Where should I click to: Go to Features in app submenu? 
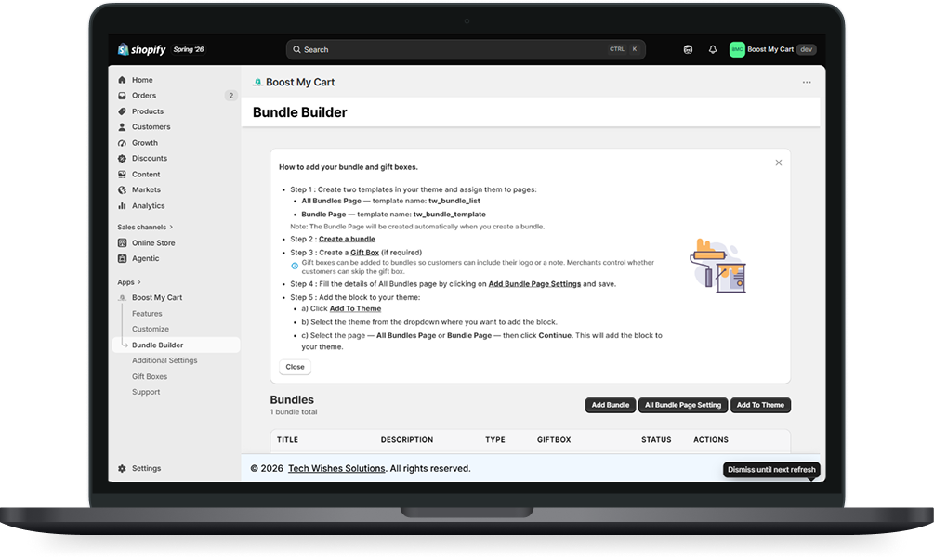point(147,314)
